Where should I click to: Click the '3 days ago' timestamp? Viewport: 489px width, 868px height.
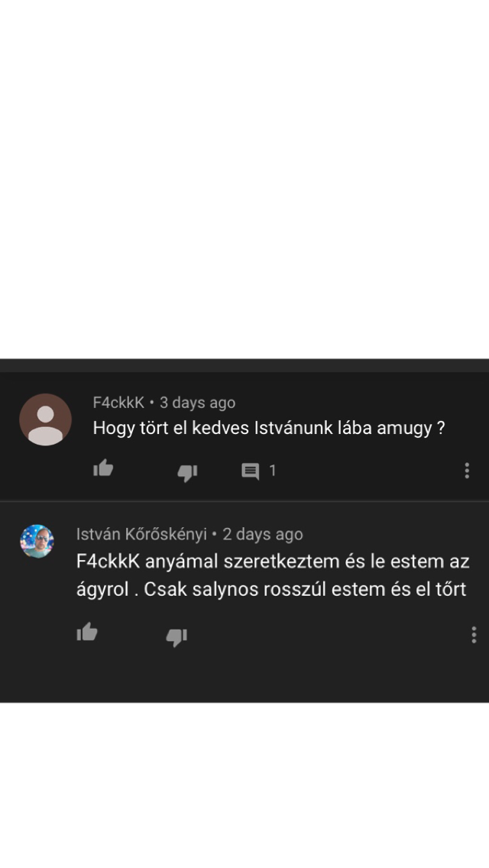tap(198, 403)
